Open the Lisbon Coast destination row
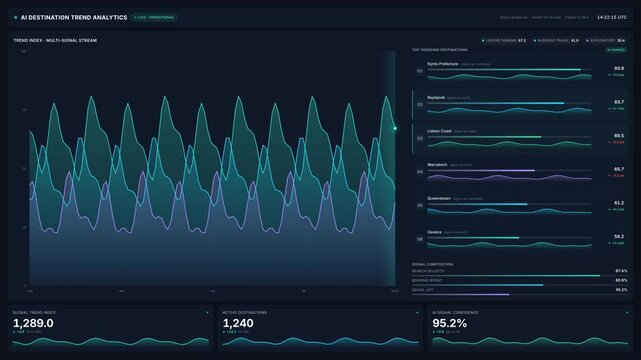This screenshot has height=360, width=641. click(520, 138)
